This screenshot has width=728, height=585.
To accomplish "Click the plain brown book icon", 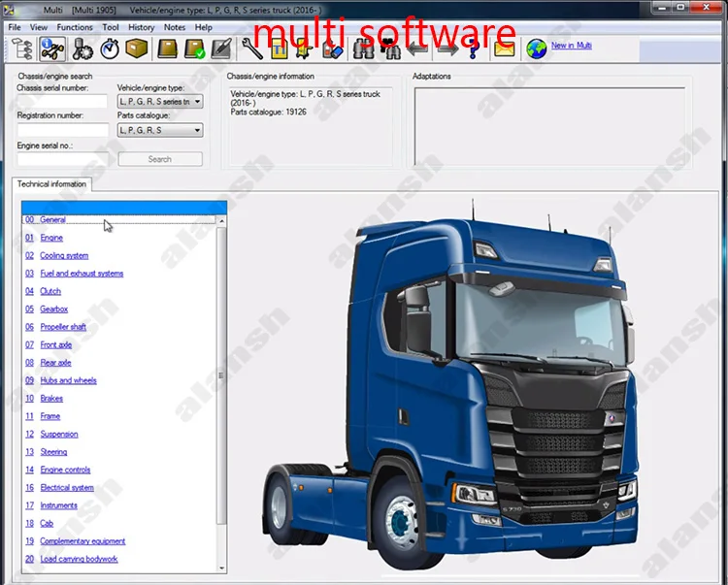I will (167, 49).
